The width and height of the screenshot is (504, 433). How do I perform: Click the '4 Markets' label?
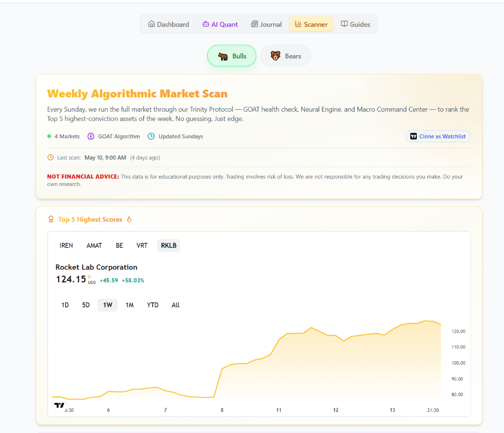click(x=67, y=136)
